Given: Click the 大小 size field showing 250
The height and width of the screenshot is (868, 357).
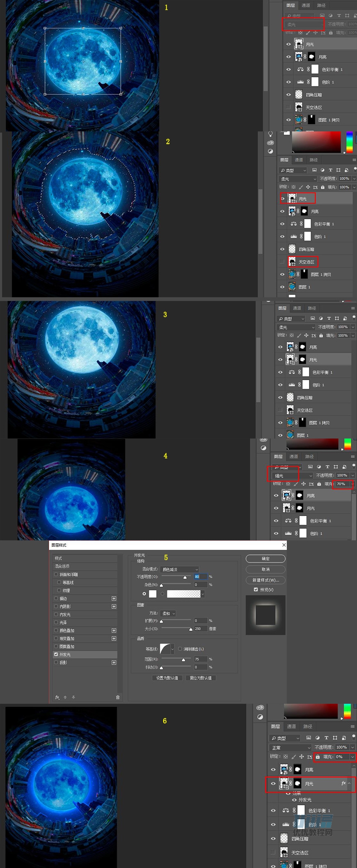Looking at the screenshot, I should point(200,629).
